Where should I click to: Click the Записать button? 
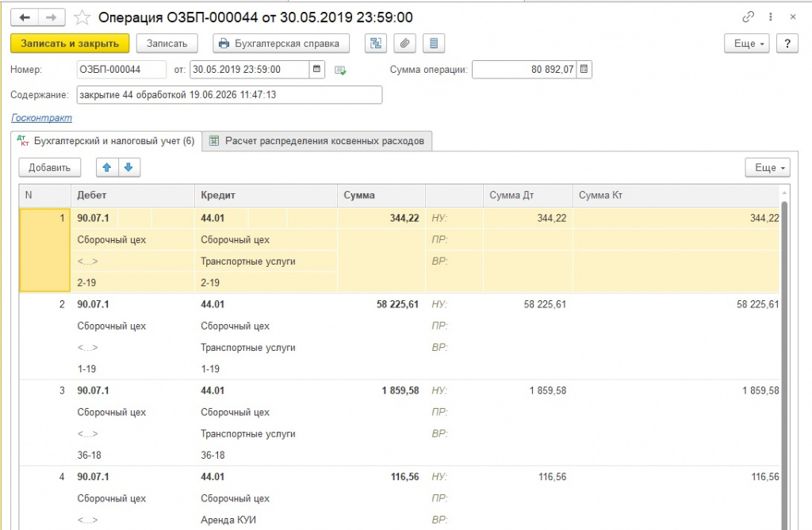tap(167, 44)
